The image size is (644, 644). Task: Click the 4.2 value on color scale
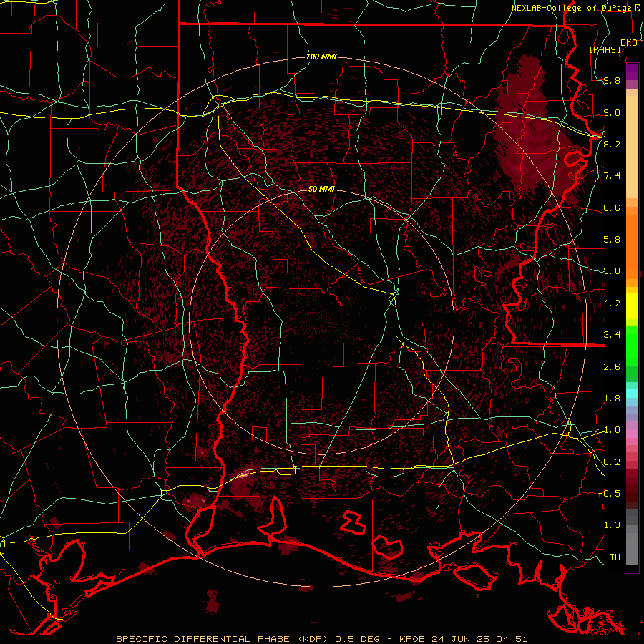[x=612, y=303]
